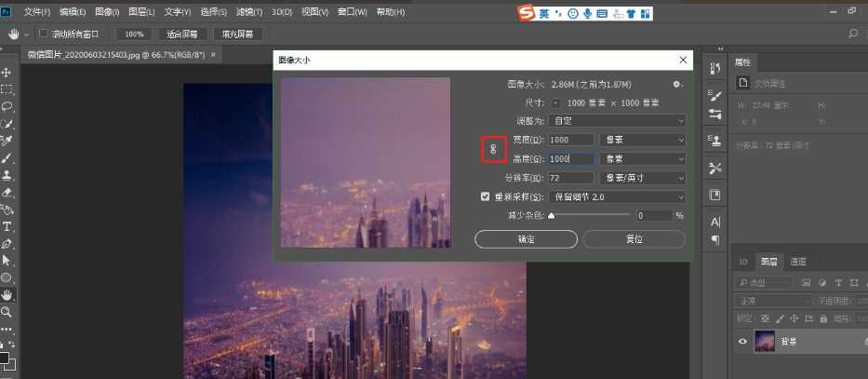Select the Rectangular Marquee tool
Viewport: 868px width, 379px height.
pyautogui.click(x=7, y=89)
